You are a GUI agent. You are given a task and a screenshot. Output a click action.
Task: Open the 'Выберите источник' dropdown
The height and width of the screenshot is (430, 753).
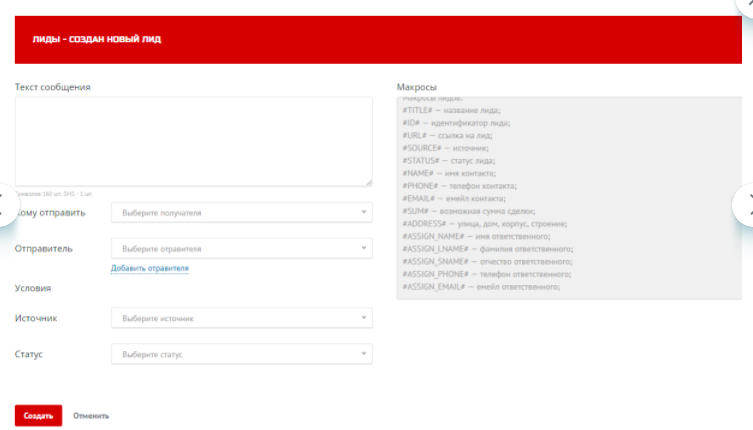tap(242, 318)
